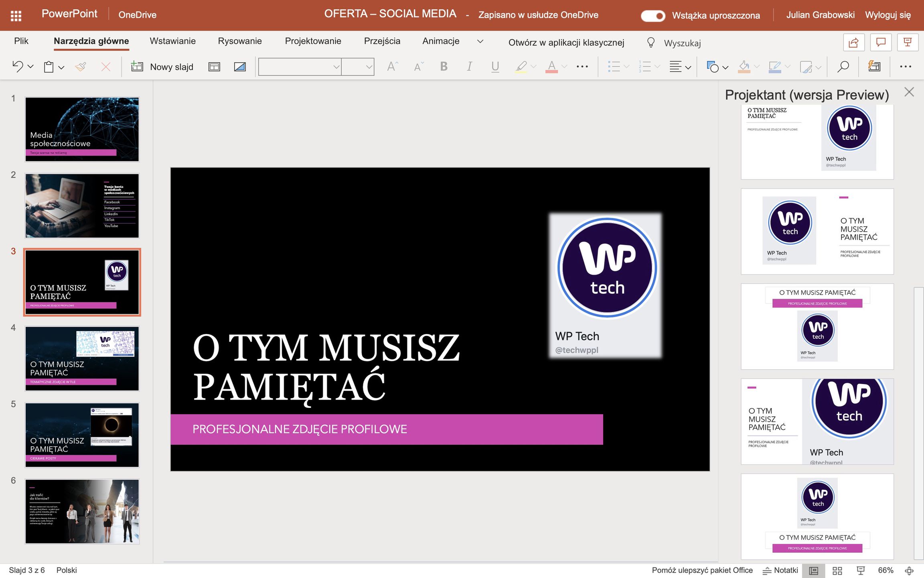Switch to the Projektowanie tab

point(313,41)
